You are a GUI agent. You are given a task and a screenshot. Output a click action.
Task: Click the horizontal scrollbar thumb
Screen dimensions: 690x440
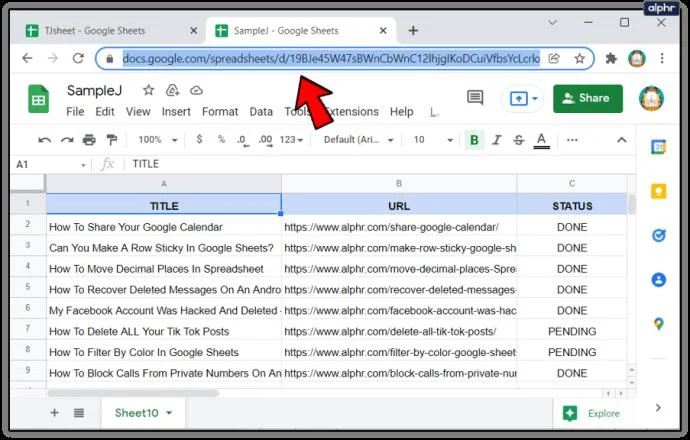(x=133, y=393)
